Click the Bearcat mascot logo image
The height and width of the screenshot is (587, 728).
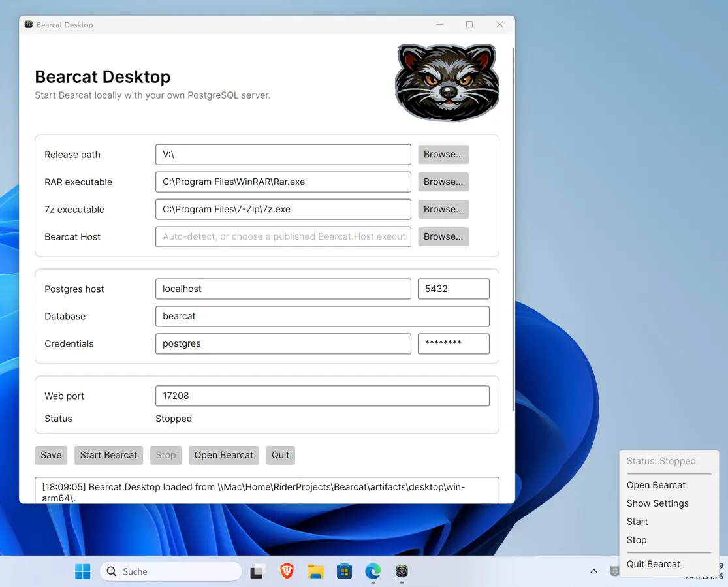tap(447, 83)
